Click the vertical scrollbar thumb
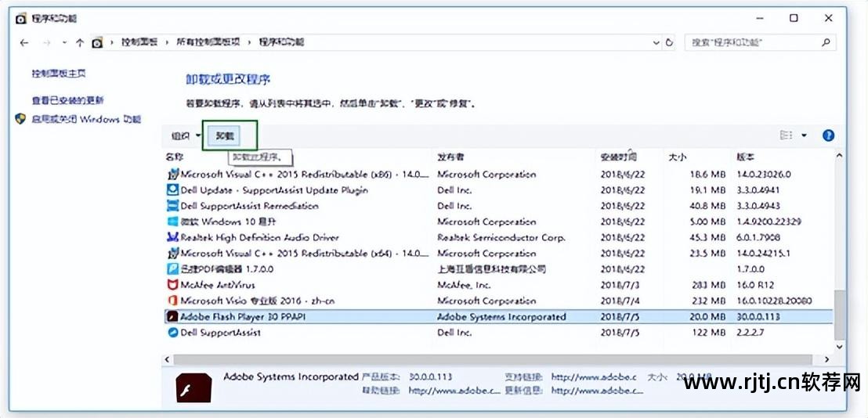 click(840, 314)
